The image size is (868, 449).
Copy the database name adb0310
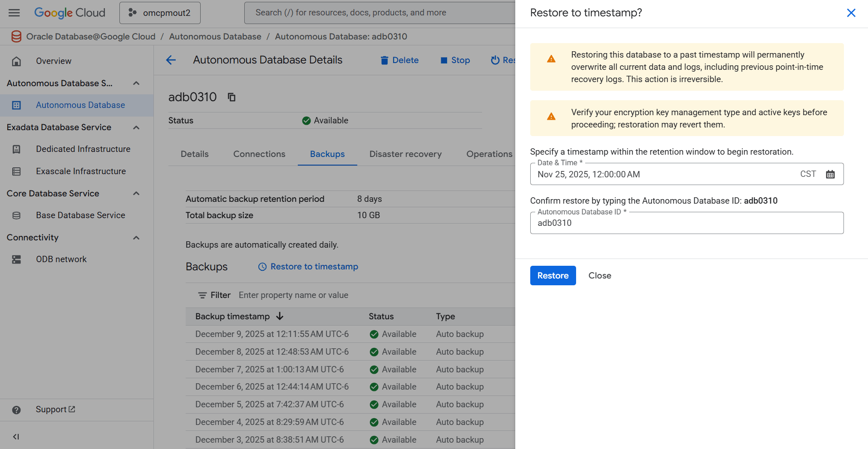point(232,97)
